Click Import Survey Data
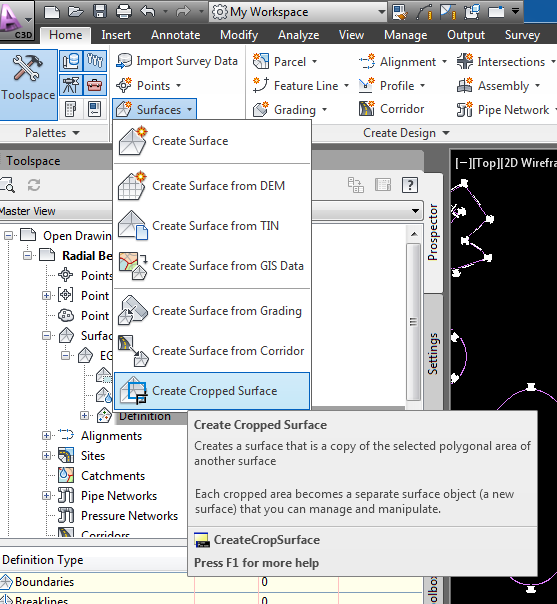This screenshot has height=604, width=557. click(x=177, y=61)
